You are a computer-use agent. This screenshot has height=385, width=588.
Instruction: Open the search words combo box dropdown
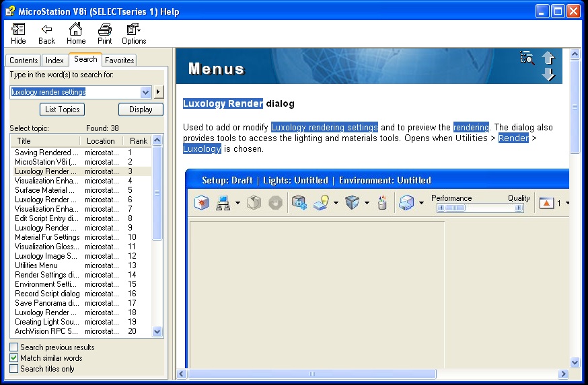click(x=145, y=92)
